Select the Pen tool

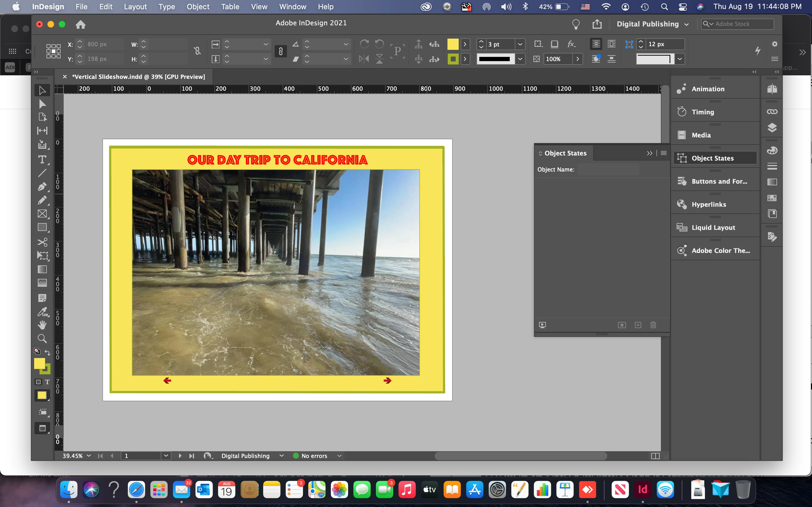coord(42,186)
